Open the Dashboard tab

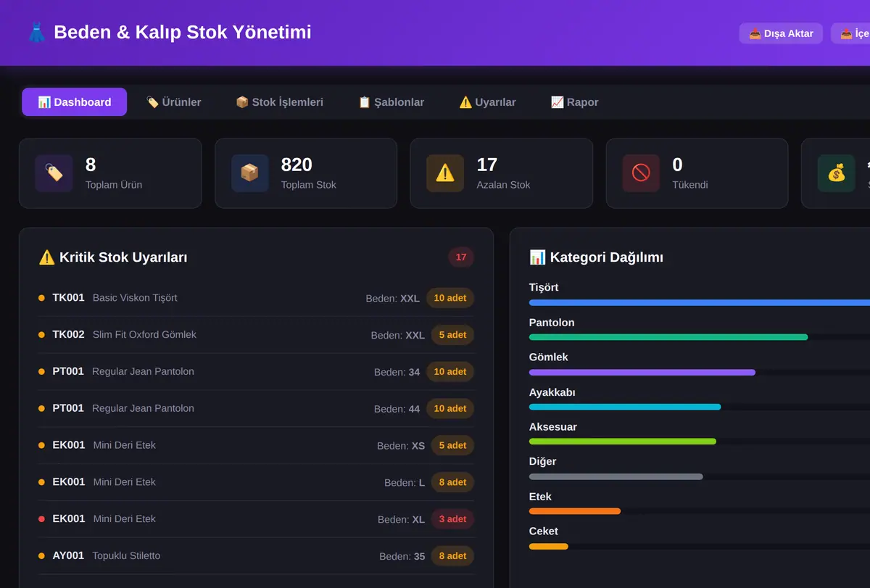point(75,102)
